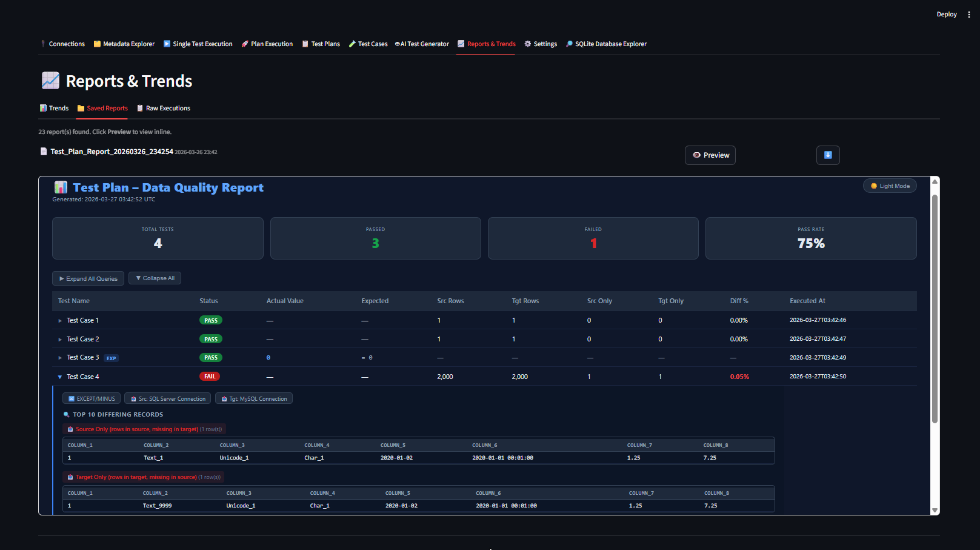980x550 pixels.
Task: Click the document icon beside the report name
Action: 44,152
